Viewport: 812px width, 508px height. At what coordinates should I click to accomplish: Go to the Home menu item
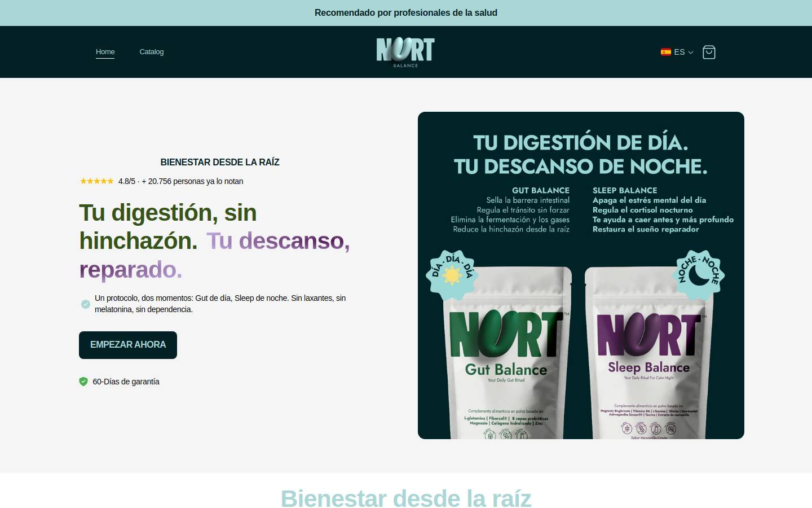tap(105, 52)
